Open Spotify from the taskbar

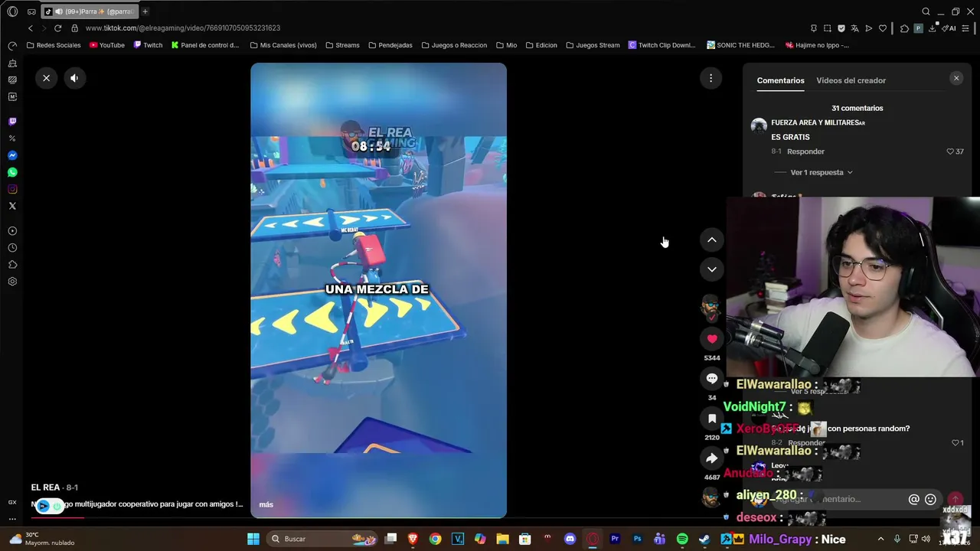coord(682,539)
